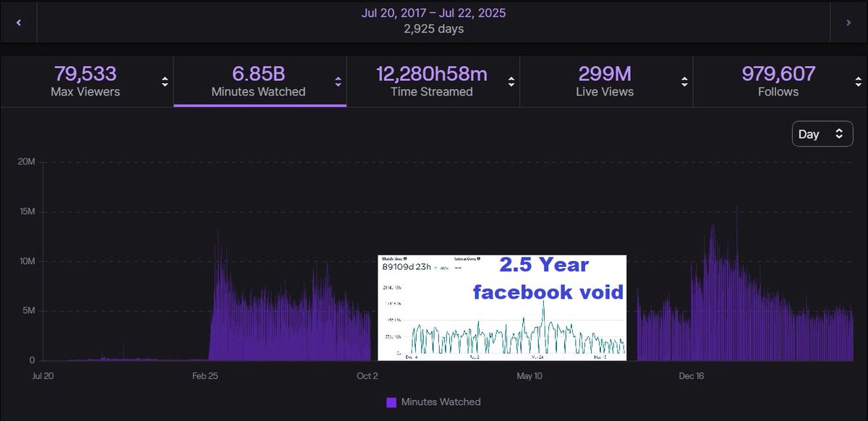Toggle the Minutes Watched legend entry
Viewport: 868px width, 421px height.
tap(433, 401)
